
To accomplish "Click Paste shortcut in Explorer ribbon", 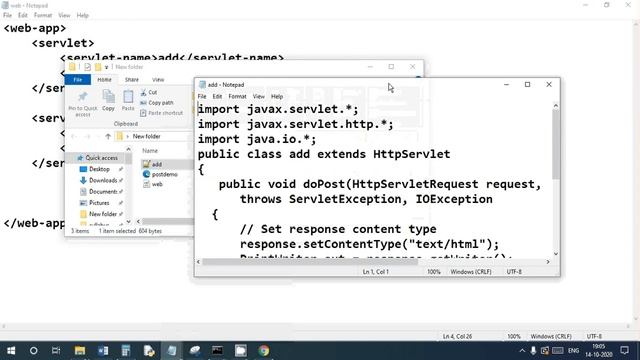I will (162, 113).
